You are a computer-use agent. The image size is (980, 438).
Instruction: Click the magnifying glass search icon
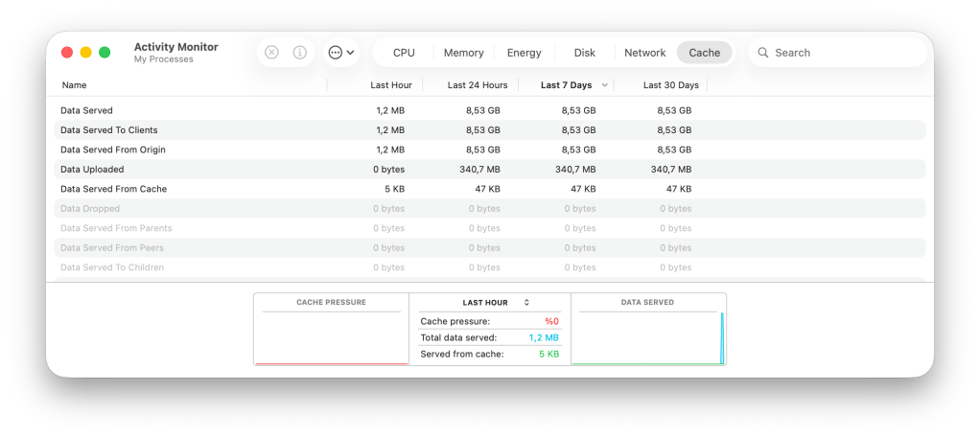[763, 53]
